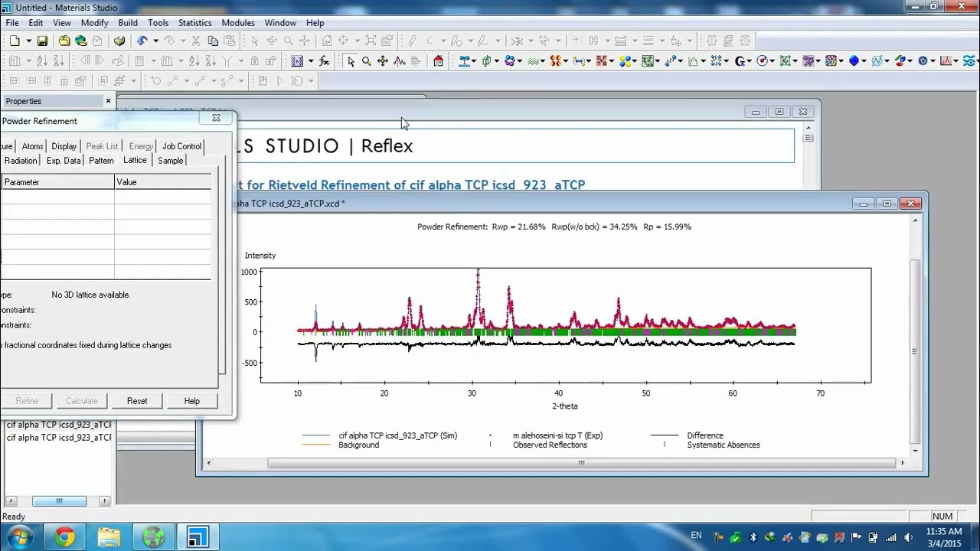
Task: Open dropdown next to Reflex module icon
Action: [x=955, y=61]
